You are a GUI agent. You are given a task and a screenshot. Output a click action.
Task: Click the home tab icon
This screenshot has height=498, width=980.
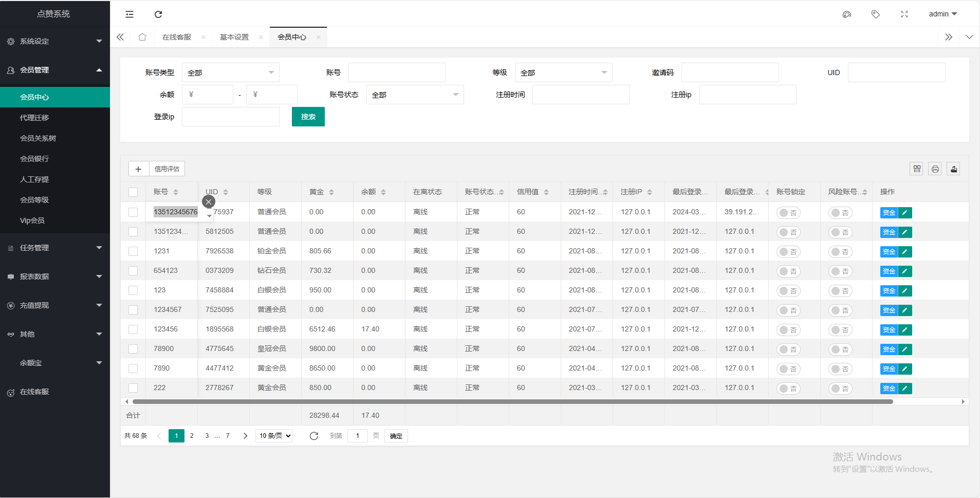pos(142,37)
